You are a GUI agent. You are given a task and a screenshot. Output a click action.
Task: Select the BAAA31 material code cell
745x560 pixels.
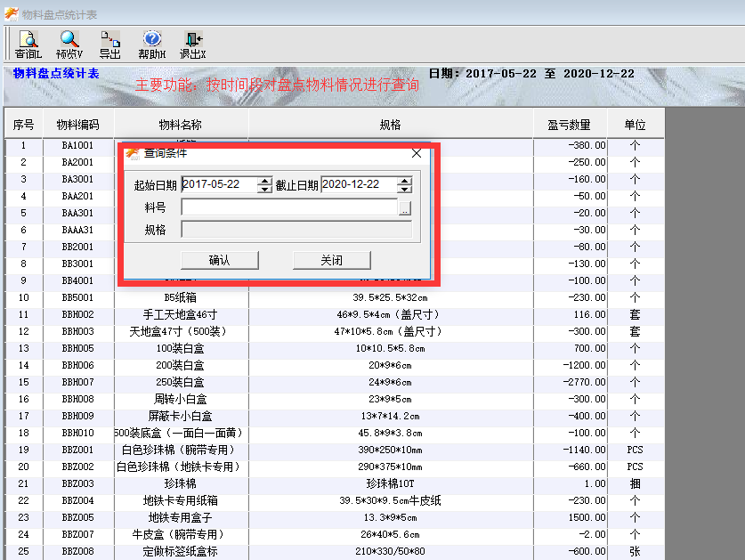(x=78, y=230)
